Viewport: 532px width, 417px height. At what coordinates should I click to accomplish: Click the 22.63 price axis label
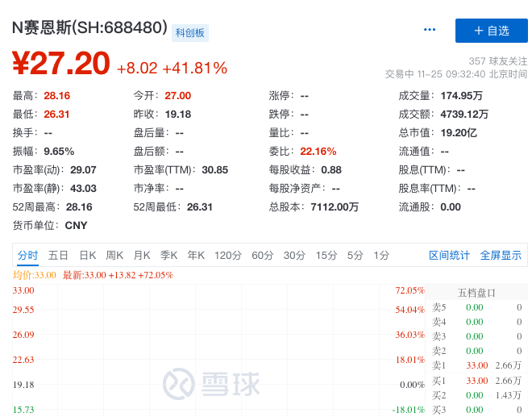tap(23, 360)
